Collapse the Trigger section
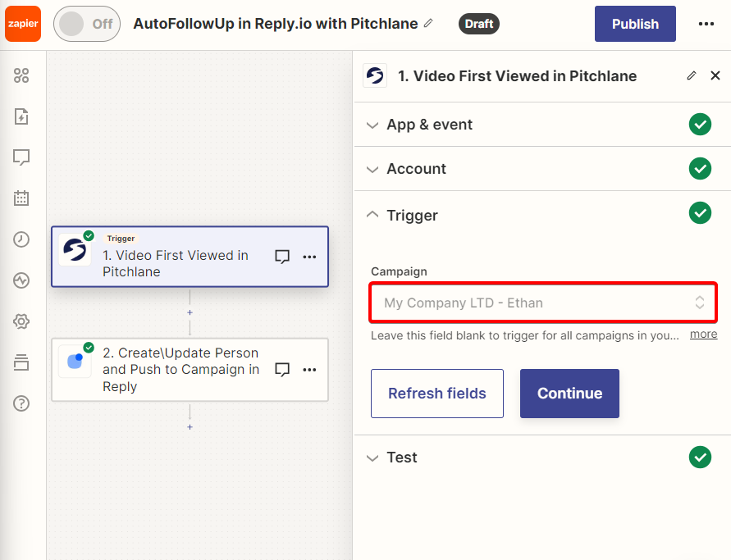731x560 pixels. point(542,215)
